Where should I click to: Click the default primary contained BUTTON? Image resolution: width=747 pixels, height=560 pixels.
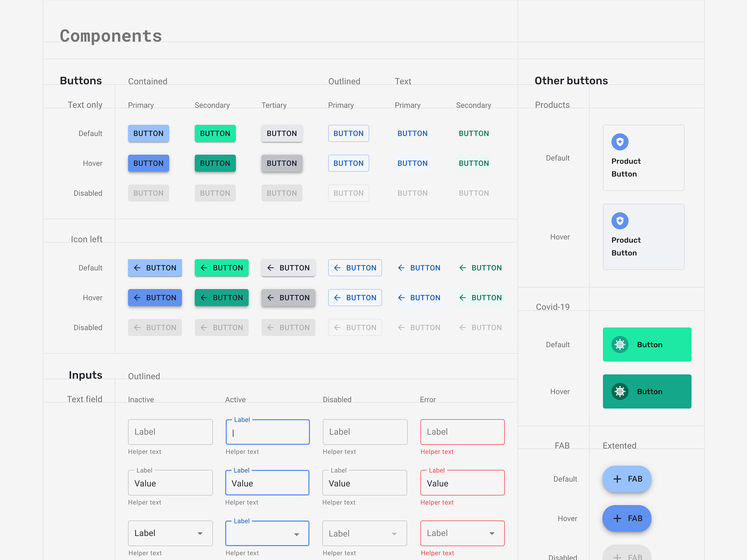click(x=148, y=133)
